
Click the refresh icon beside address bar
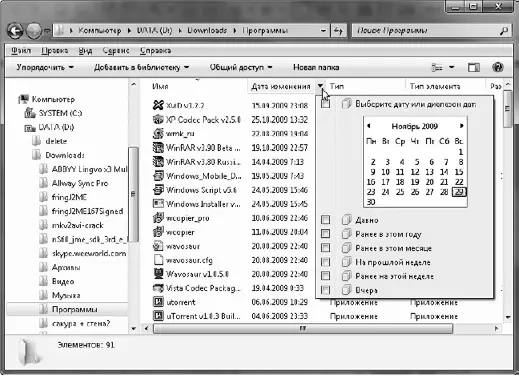pyautogui.click(x=338, y=31)
